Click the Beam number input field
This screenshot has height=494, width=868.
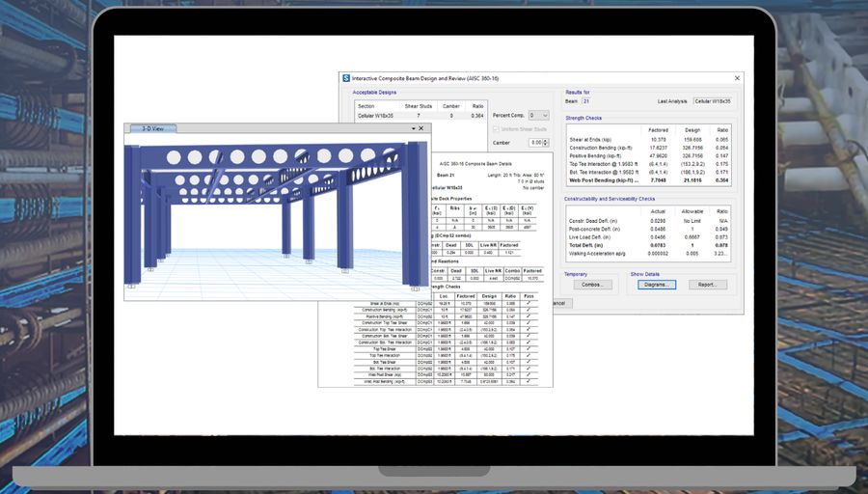coord(586,100)
